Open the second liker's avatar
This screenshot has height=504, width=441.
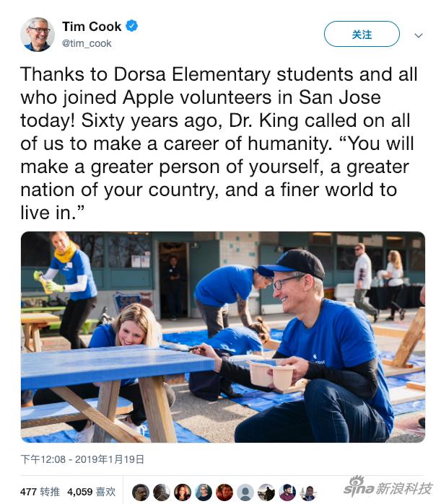[x=162, y=492]
